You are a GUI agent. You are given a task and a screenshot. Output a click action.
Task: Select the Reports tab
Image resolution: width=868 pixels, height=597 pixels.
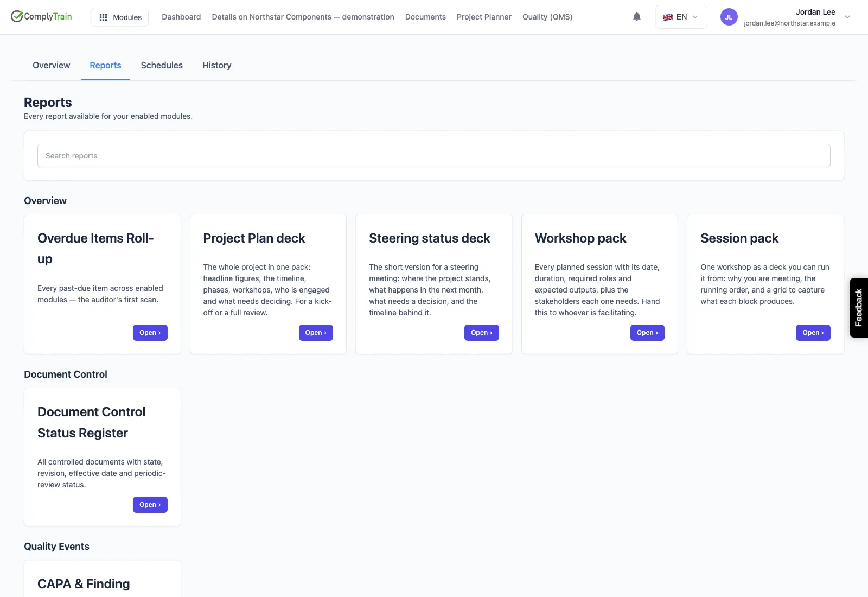click(x=105, y=65)
